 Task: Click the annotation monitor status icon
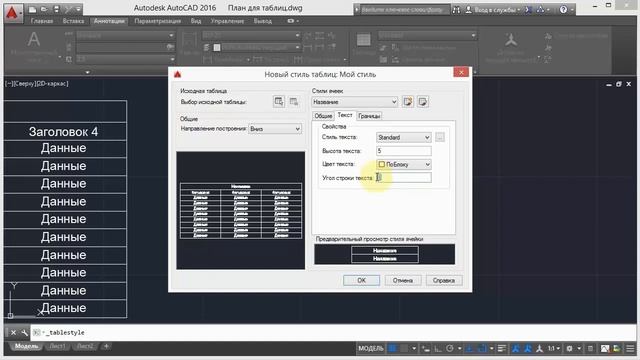click(x=590, y=348)
